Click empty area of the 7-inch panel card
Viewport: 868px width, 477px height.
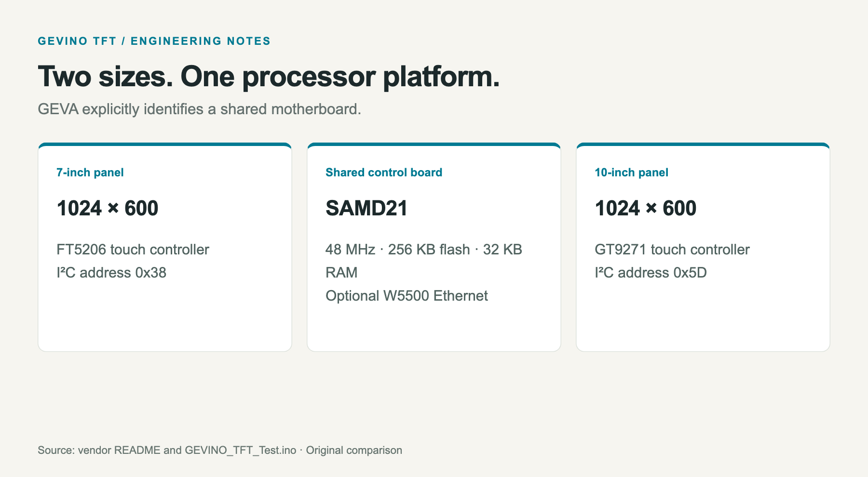click(x=165, y=318)
